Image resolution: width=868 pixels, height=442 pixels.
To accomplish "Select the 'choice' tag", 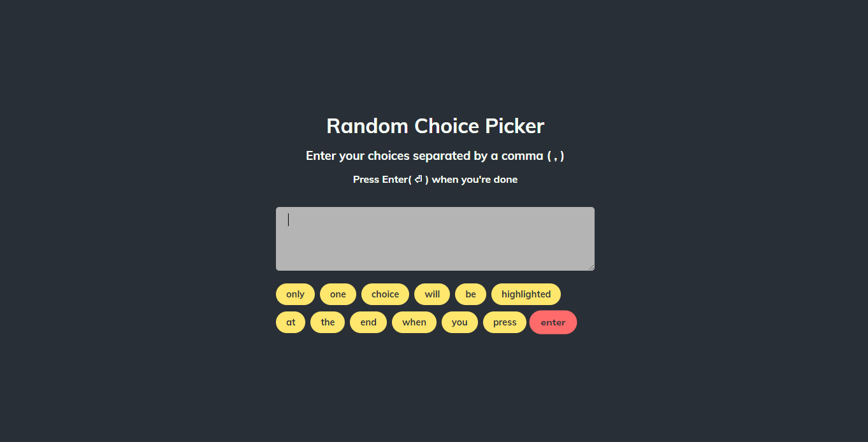I will tap(385, 294).
